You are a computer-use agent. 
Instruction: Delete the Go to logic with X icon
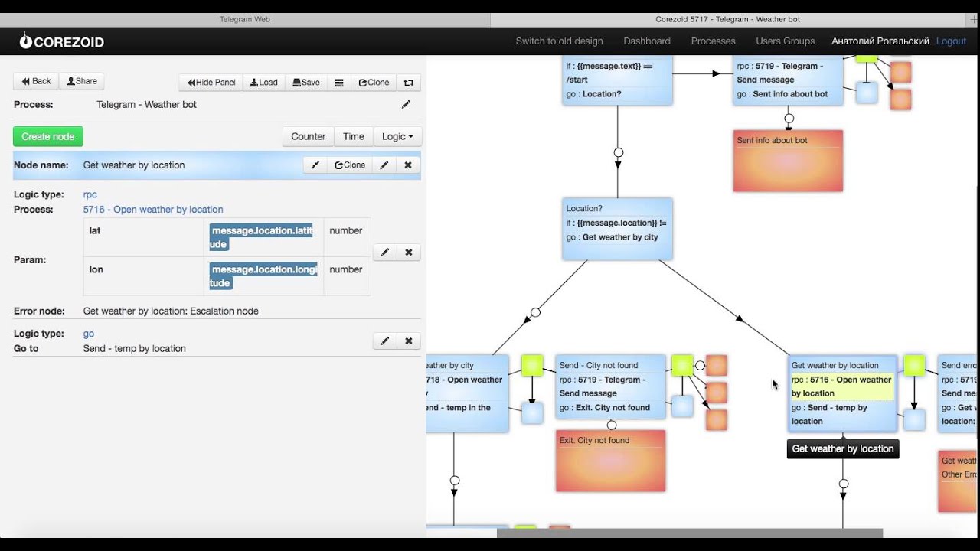[x=409, y=341]
